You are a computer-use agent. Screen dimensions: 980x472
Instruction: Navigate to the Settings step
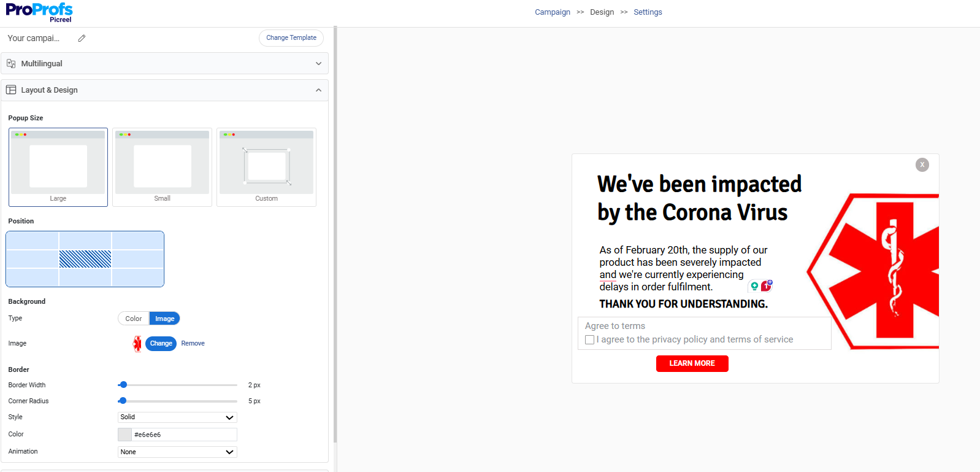[648, 12]
